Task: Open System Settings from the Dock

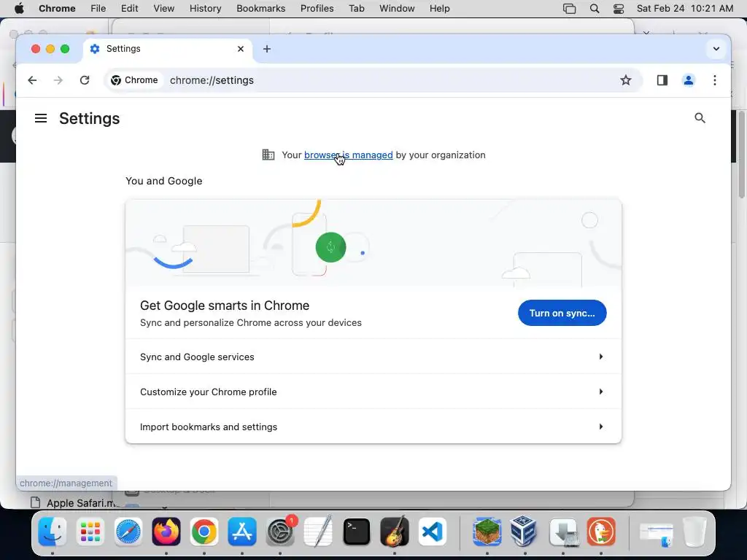Action: 280,532
